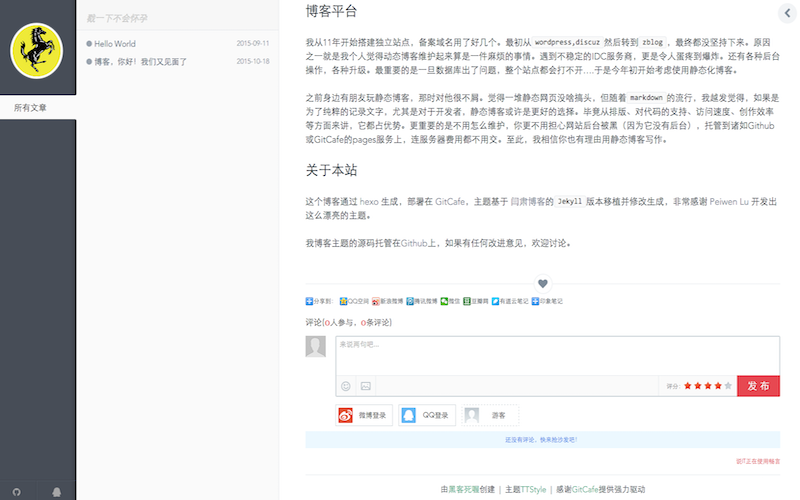The width and height of the screenshot is (800, 500).
Task: Open the Hello World post
Action: (115, 44)
